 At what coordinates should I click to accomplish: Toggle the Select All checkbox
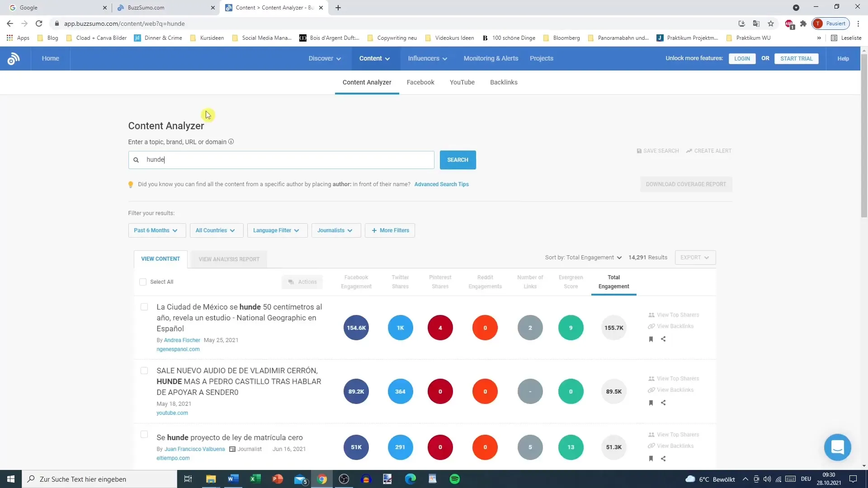tap(142, 281)
